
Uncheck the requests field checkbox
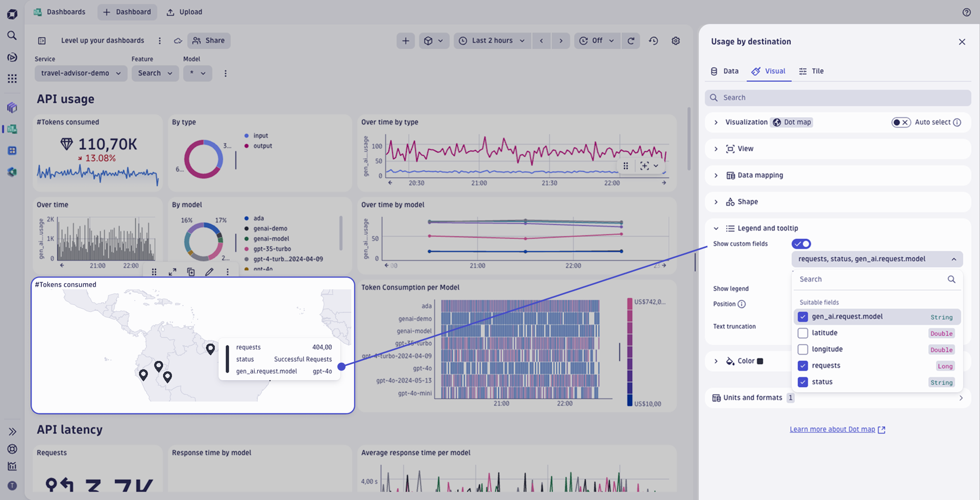tap(802, 365)
